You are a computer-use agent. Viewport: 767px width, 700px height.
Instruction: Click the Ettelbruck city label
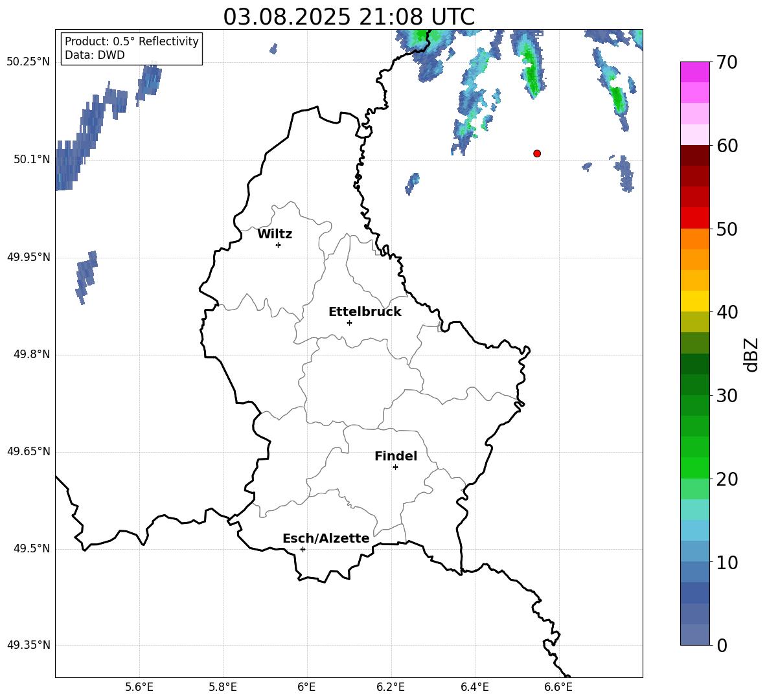(365, 312)
